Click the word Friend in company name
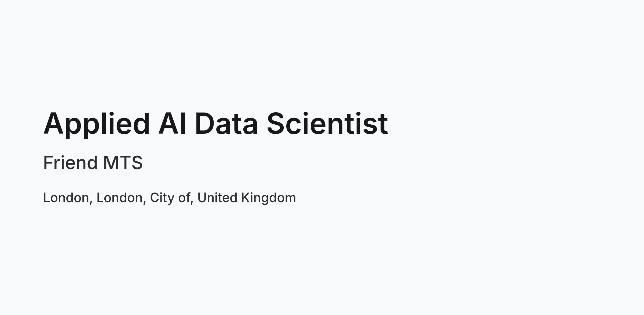 click(x=70, y=163)
